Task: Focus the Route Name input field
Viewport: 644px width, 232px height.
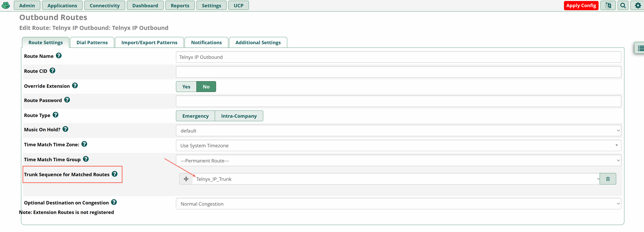Action: [x=398, y=57]
